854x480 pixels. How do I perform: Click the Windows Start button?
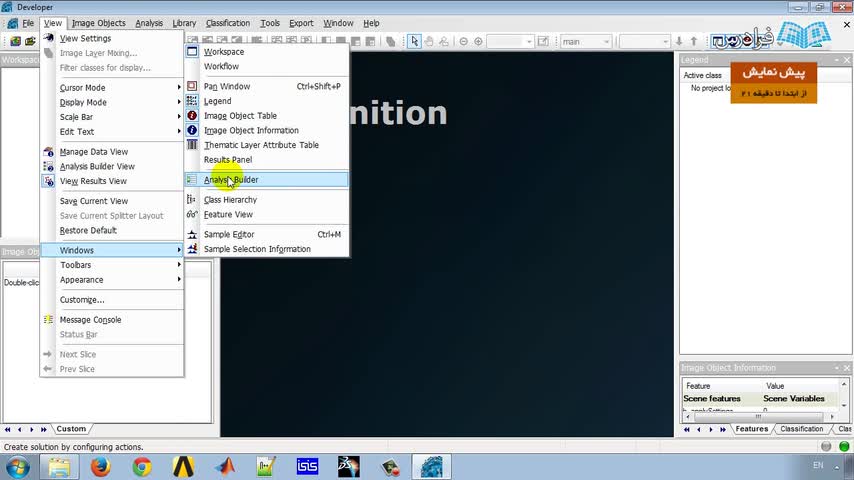(x=17, y=467)
